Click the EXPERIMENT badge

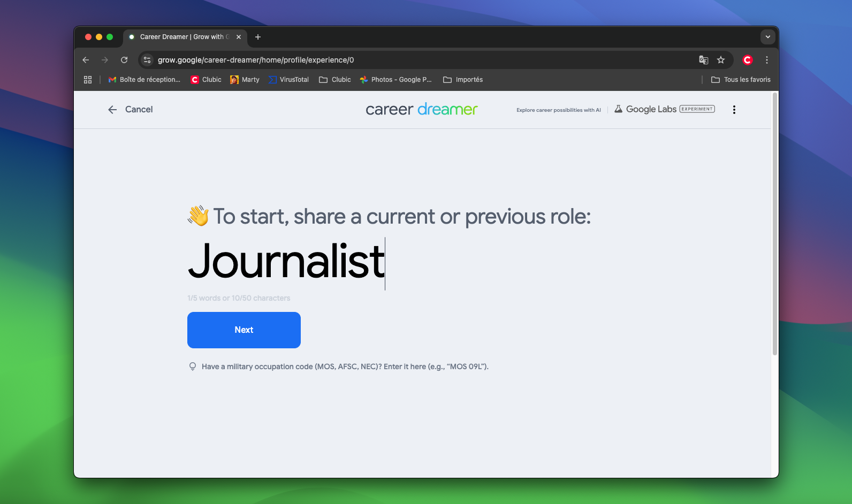697,109
